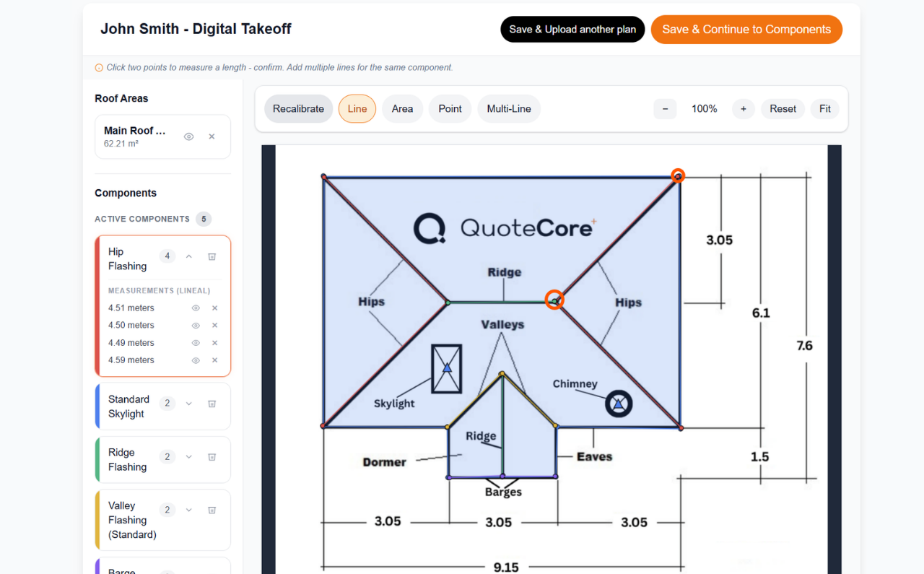This screenshot has width=924, height=574.
Task: Click the Dormer label on the plan
Action: pos(384,462)
